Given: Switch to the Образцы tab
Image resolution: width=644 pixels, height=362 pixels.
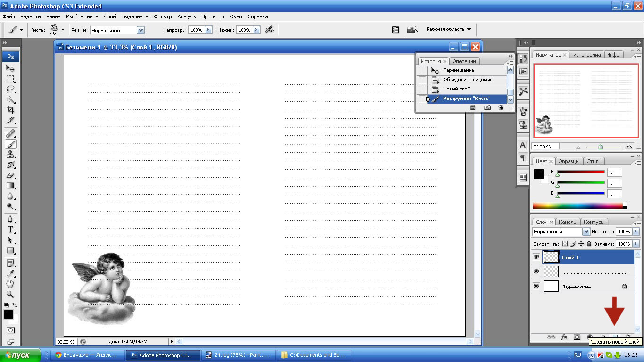Looking at the screenshot, I should (569, 161).
